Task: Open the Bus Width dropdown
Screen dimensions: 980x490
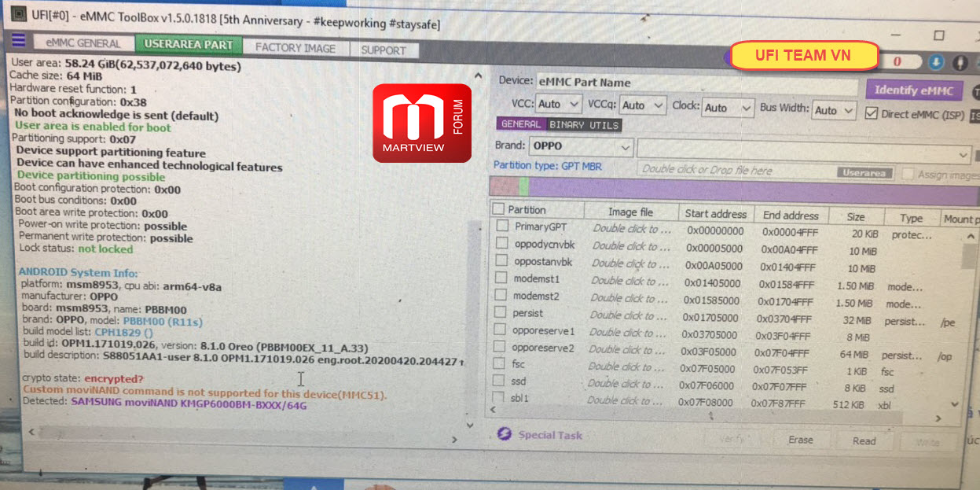Action: pos(834,111)
